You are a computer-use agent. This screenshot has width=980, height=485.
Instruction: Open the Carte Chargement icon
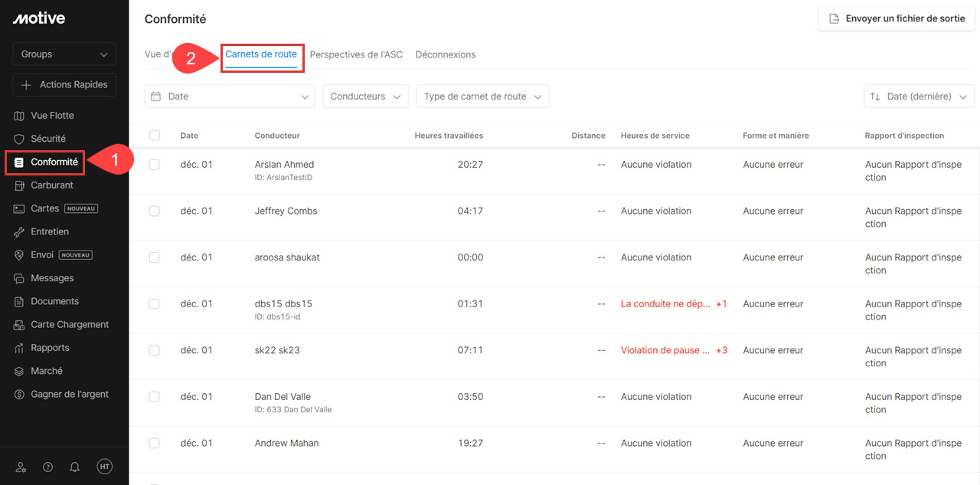[x=20, y=325]
